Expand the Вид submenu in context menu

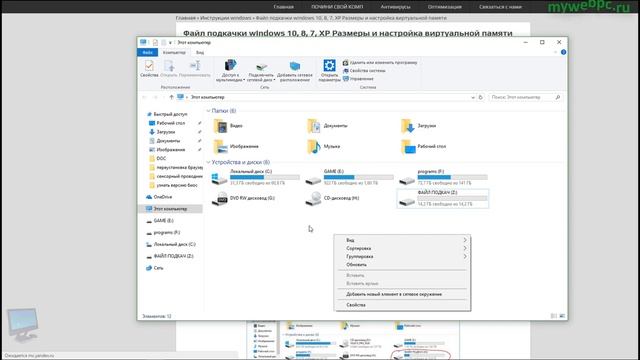point(464,240)
